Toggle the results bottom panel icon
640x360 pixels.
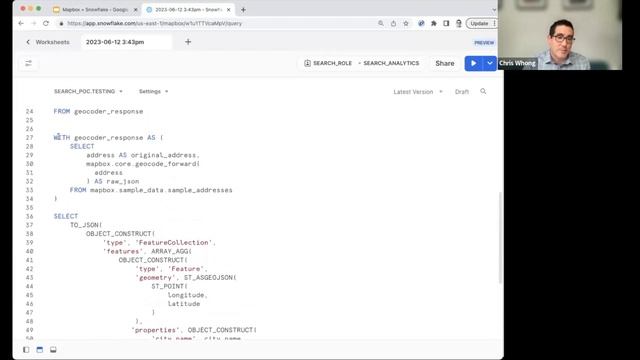coord(53,350)
